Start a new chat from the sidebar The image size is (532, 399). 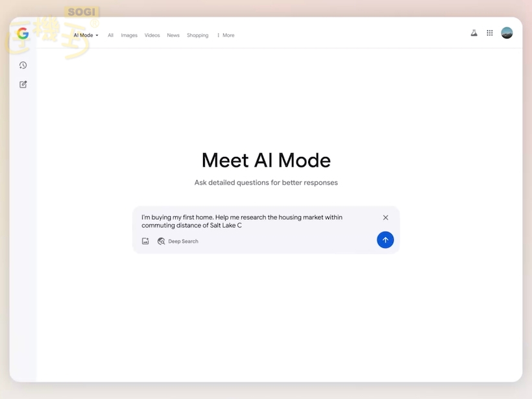23,84
